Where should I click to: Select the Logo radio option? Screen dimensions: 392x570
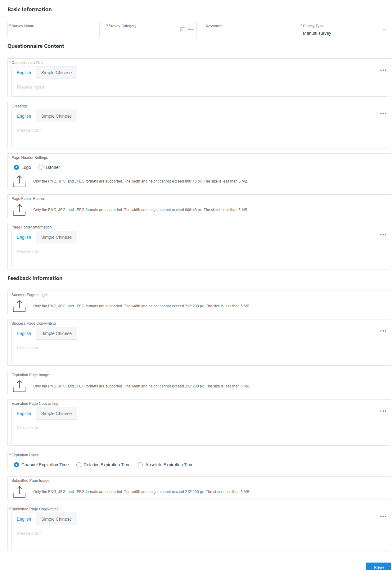[x=16, y=167]
